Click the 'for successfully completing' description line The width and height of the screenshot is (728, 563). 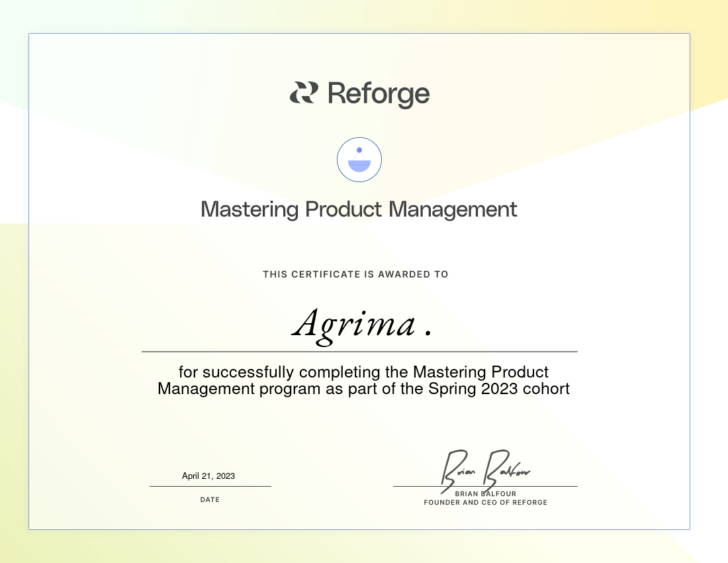(x=363, y=372)
